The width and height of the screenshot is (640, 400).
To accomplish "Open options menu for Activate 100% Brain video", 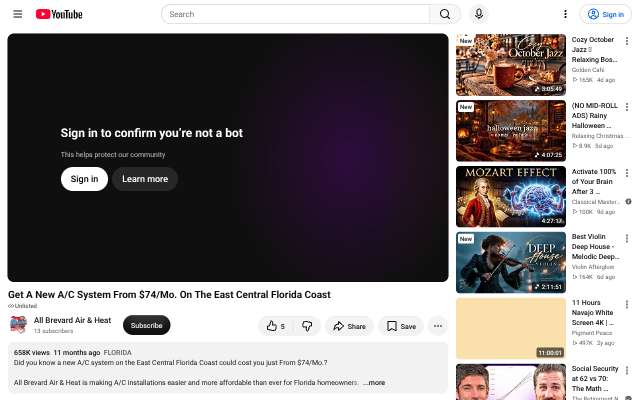I will 627,173.
